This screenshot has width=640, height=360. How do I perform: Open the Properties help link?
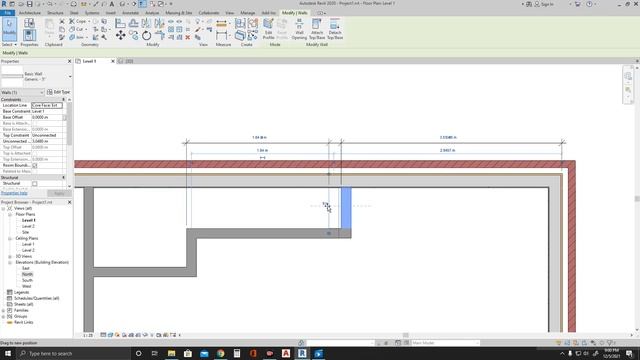click(14, 193)
